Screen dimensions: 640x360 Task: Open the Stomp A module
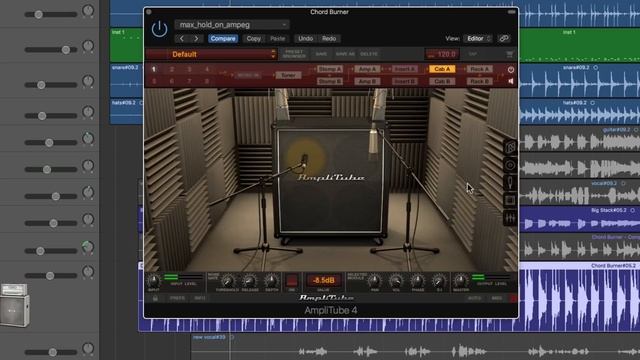click(x=330, y=69)
